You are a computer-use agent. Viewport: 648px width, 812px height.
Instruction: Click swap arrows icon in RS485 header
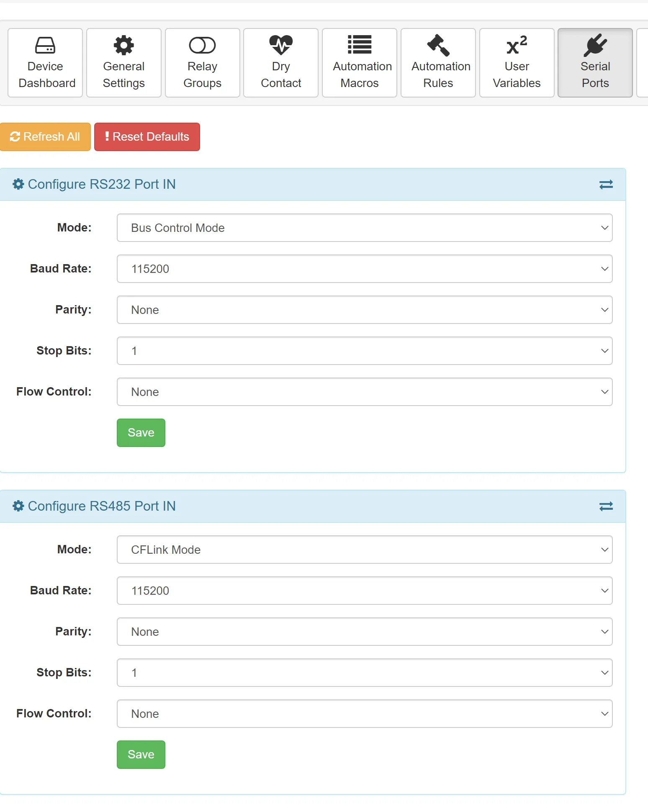pyautogui.click(x=606, y=506)
